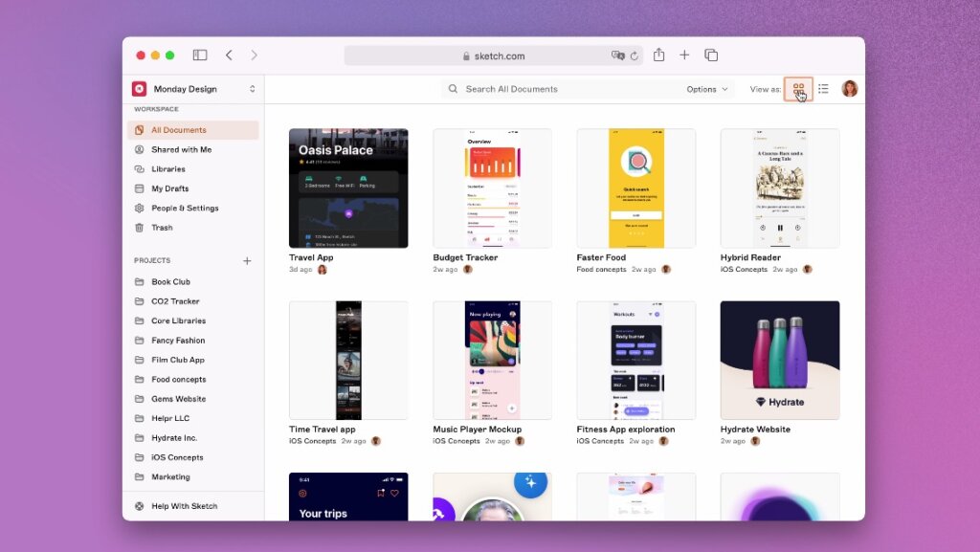Image resolution: width=980 pixels, height=552 pixels.
Task: Switch to grid view layout
Action: click(x=798, y=89)
